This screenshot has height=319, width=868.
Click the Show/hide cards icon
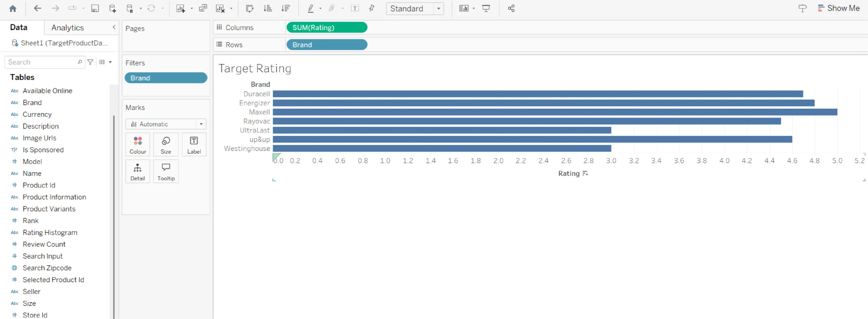pos(463,8)
